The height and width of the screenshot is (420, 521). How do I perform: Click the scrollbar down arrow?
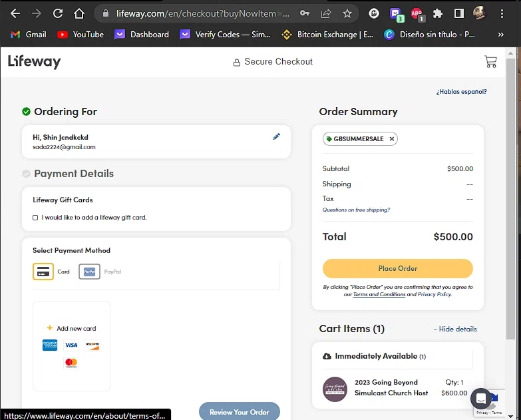pos(511,416)
